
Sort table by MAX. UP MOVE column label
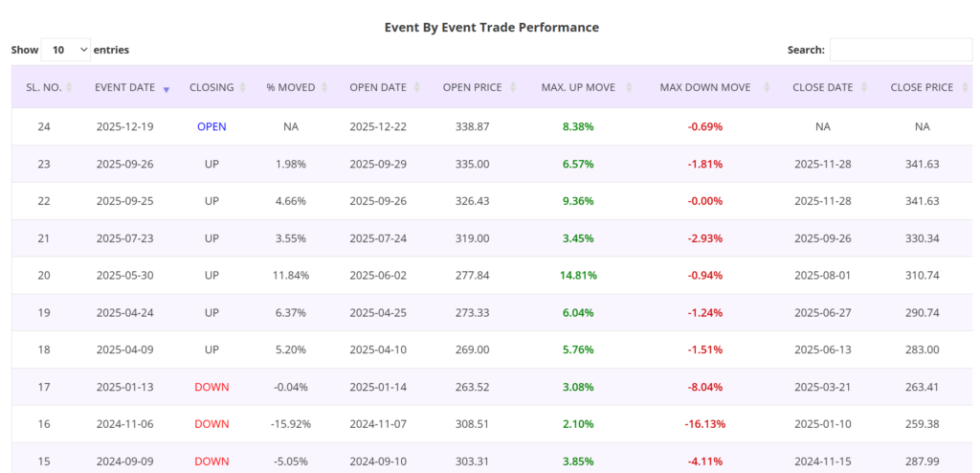coord(577,87)
